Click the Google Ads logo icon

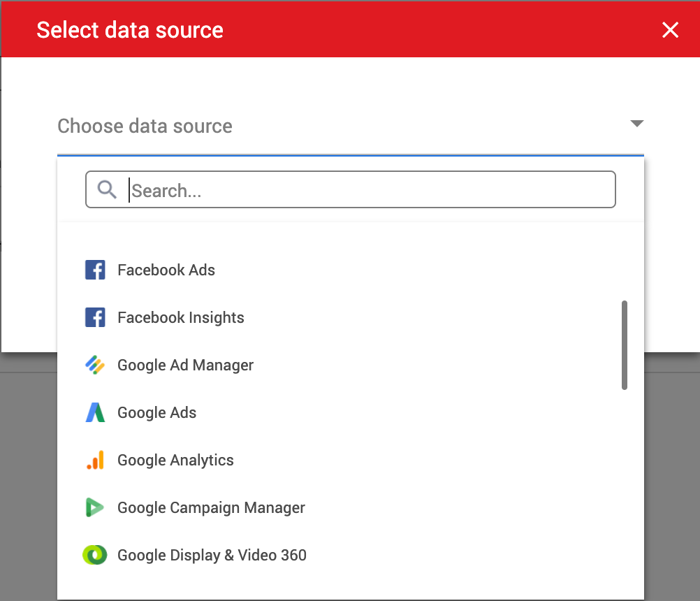tap(95, 412)
